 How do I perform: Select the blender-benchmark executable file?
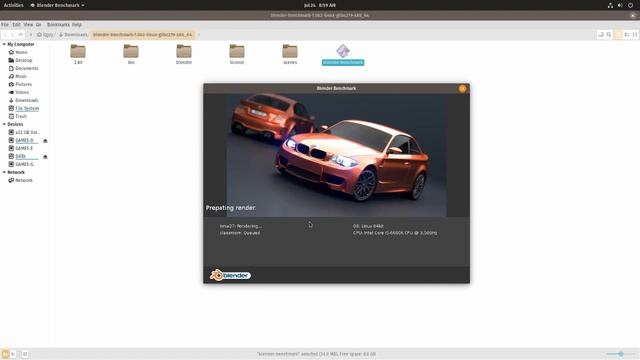(343, 55)
